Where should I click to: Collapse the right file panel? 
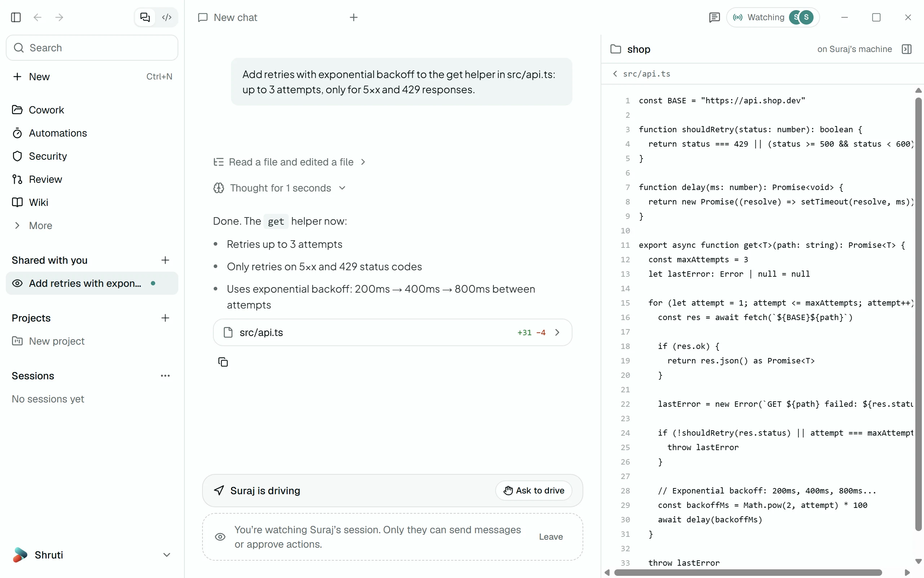click(907, 49)
